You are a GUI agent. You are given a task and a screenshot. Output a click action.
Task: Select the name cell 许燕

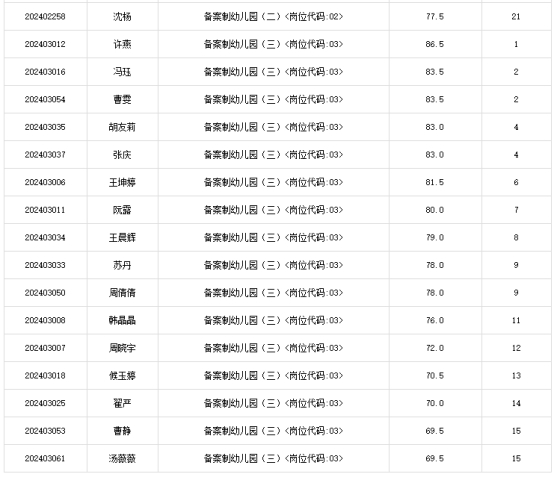(x=122, y=44)
